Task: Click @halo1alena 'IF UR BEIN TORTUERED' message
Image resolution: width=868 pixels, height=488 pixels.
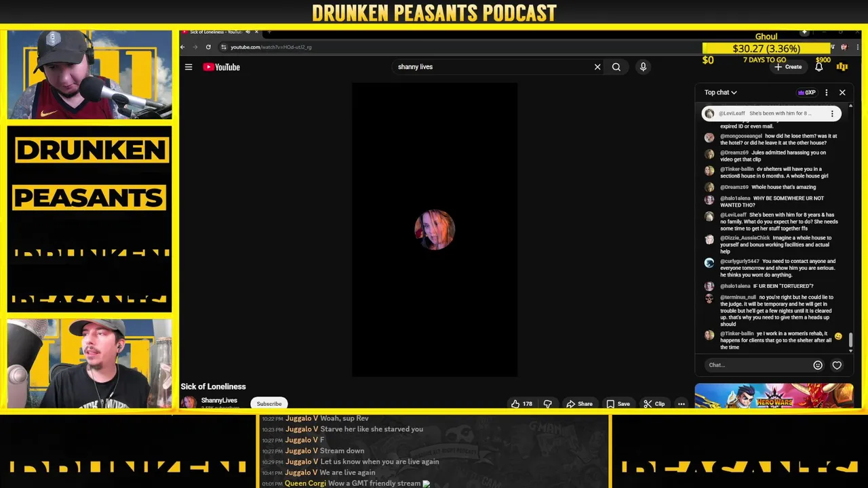Action: pyautogui.click(x=772, y=286)
